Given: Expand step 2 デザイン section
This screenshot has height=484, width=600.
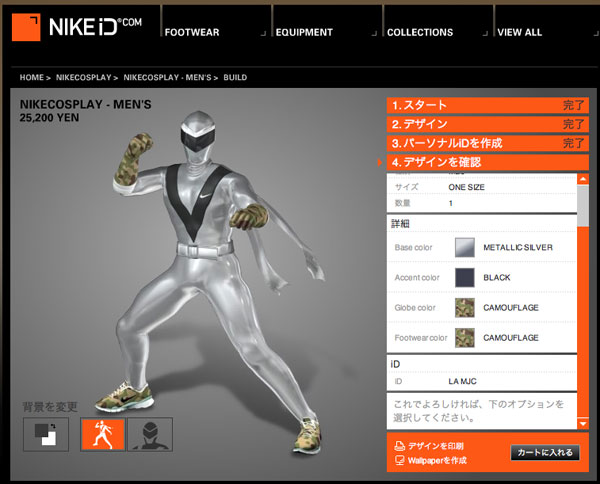Looking at the screenshot, I should 488,124.
